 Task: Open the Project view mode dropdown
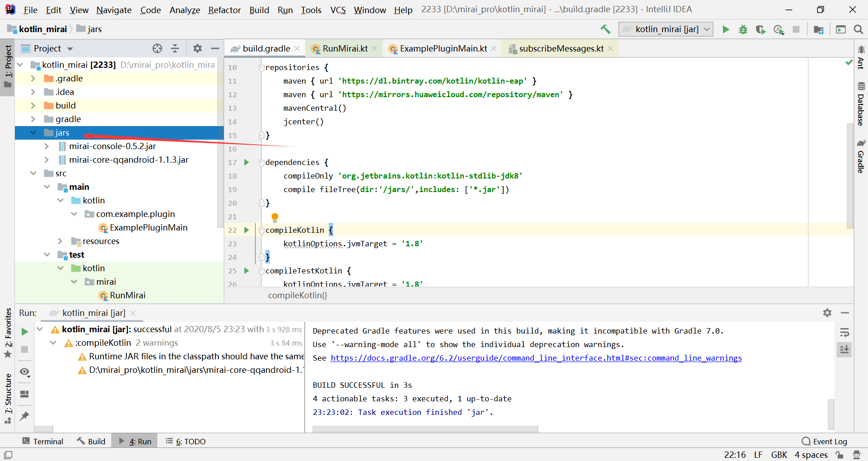click(53, 48)
